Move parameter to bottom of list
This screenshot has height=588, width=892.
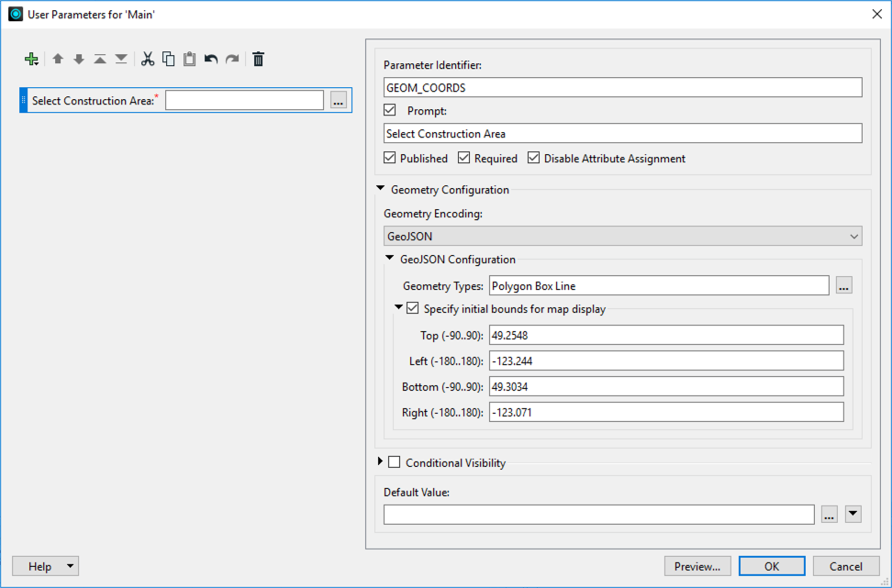(121, 59)
